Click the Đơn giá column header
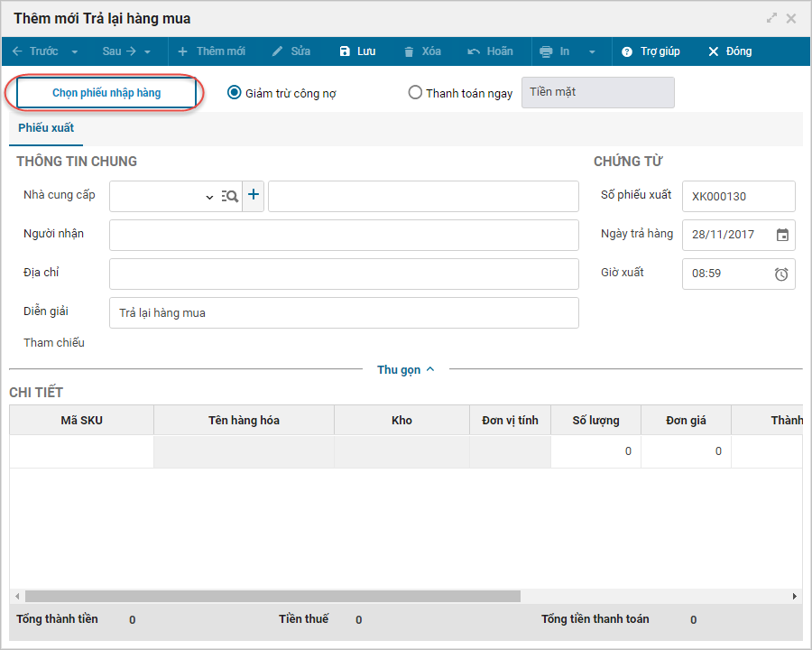 (686, 420)
